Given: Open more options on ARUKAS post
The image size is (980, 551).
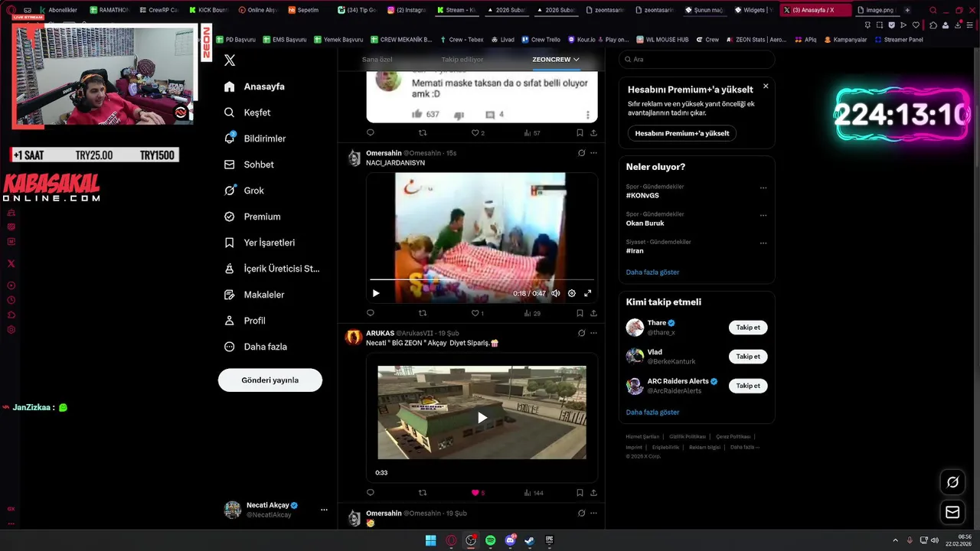Looking at the screenshot, I should tap(593, 333).
